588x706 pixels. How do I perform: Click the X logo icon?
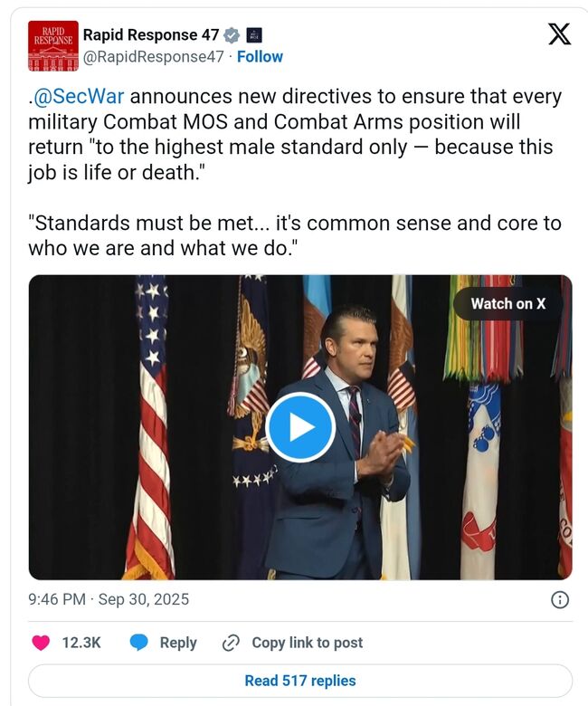[x=560, y=35]
